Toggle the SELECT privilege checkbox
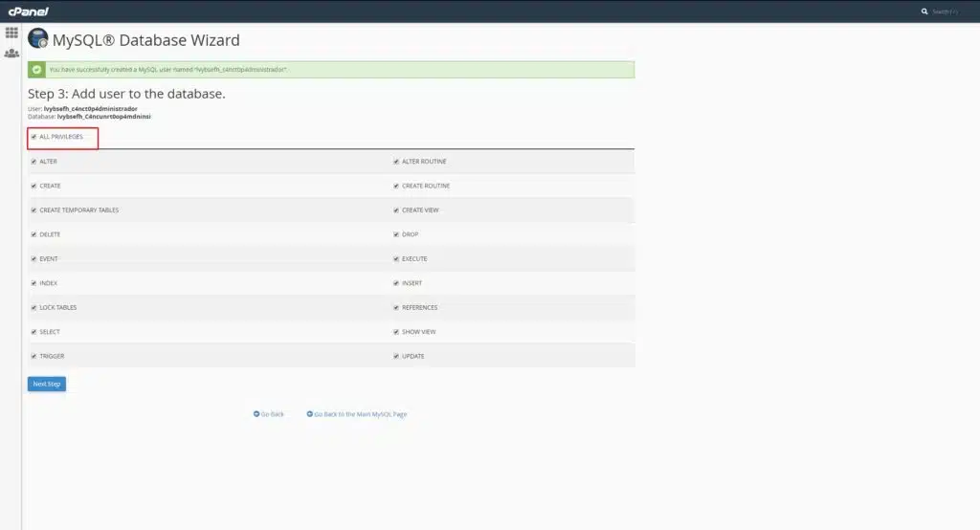The image size is (980, 530). click(33, 332)
